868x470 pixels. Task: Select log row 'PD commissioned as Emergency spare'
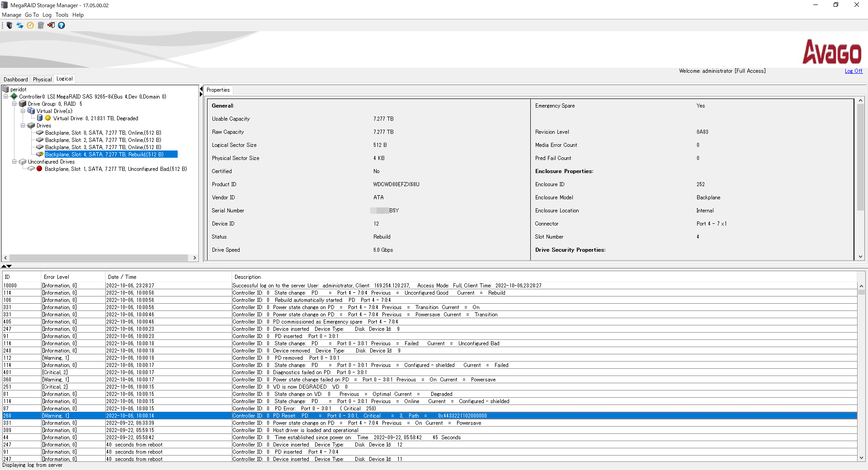pyautogui.click(x=429, y=322)
